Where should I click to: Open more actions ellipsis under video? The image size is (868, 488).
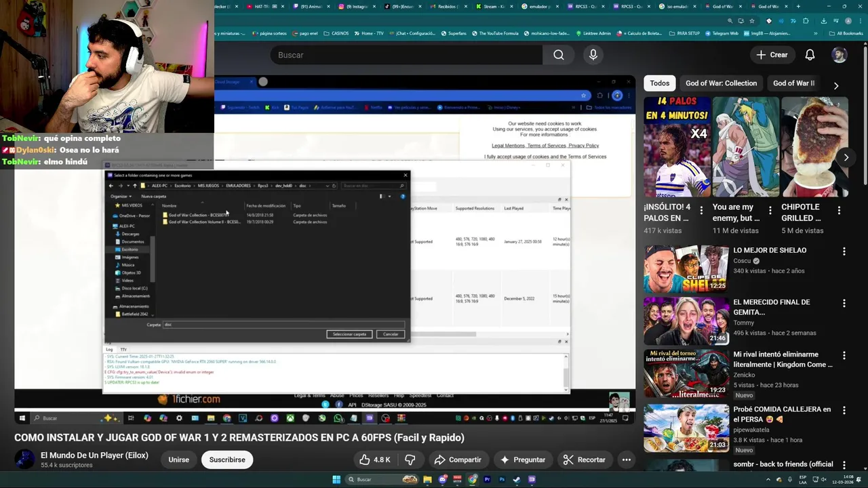click(x=627, y=460)
